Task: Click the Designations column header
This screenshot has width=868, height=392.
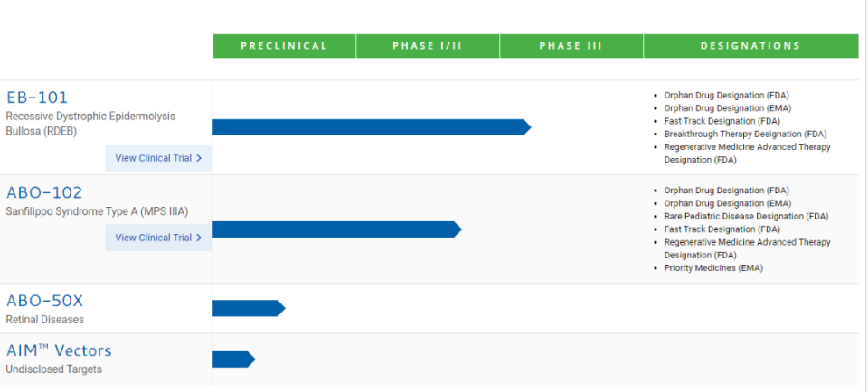Action: coord(750,46)
